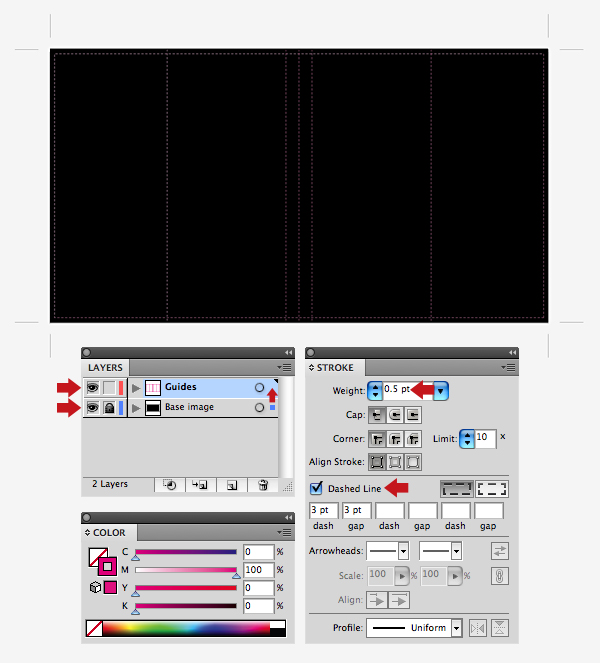Image resolution: width=600 pixels, height=663 pixels.
Task: Select Butt Cap icon
Action: pos(377,415)
